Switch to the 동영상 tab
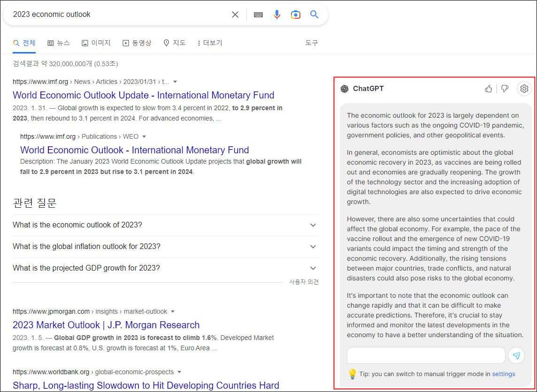Image resolution: width=537 pixels, height=392 pixels. click(x=137, y=43)
